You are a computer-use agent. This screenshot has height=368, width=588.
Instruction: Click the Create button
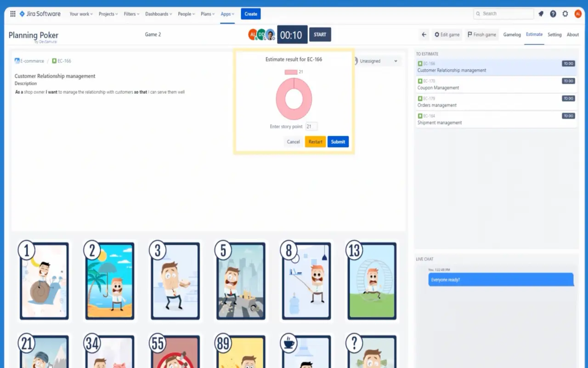(x=251, y=14)
